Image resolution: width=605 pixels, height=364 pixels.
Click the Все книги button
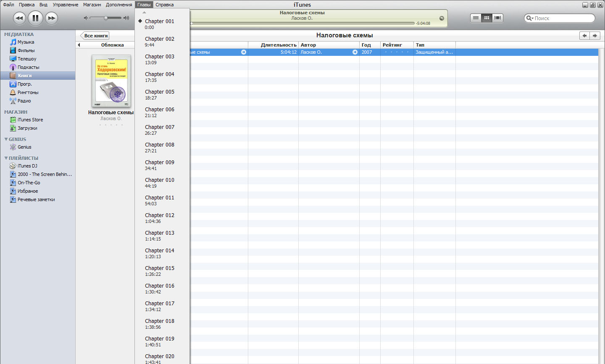95,36
